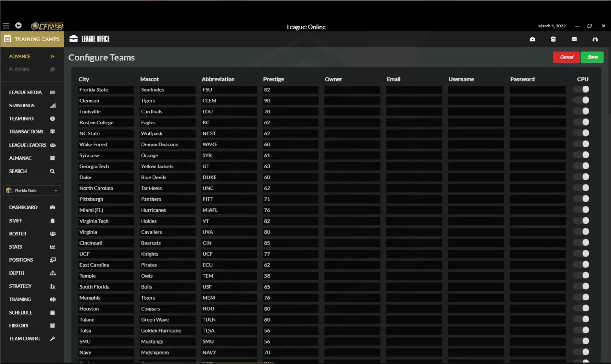The image size is (611, 364).
Task: Toggle CPU switch for Syracuse
Action: point(581,155)
